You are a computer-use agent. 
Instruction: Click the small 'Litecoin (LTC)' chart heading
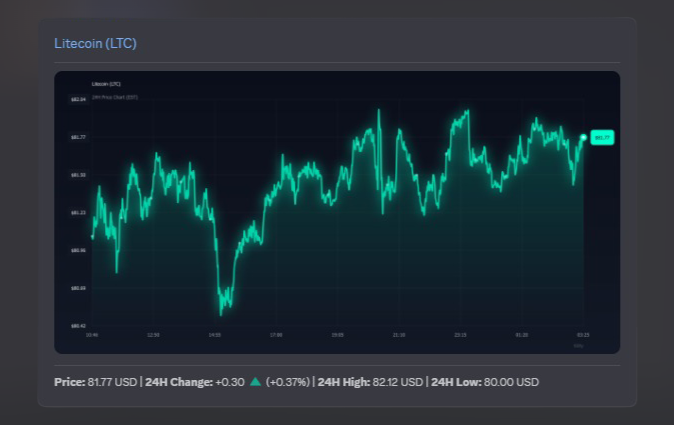(x=106, y=84)
